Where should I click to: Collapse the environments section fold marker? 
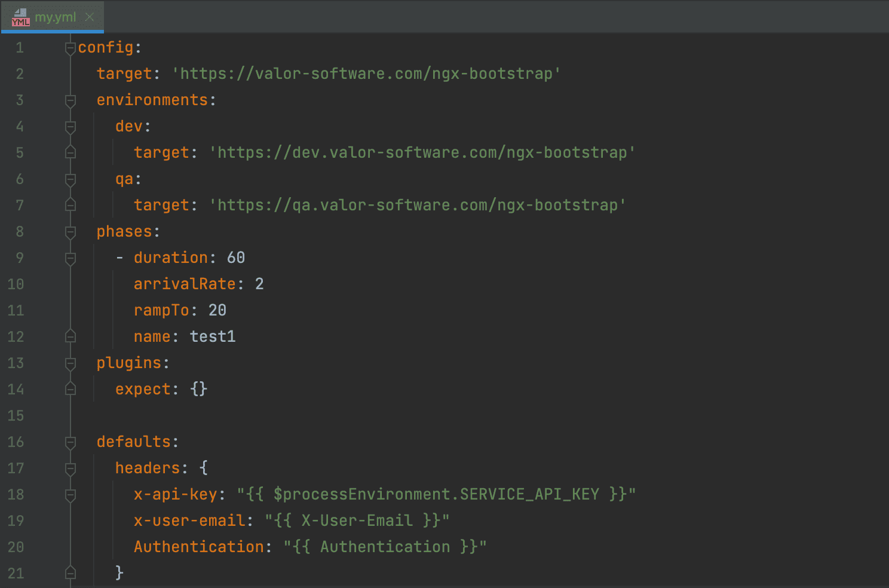(x=70, y=100)
